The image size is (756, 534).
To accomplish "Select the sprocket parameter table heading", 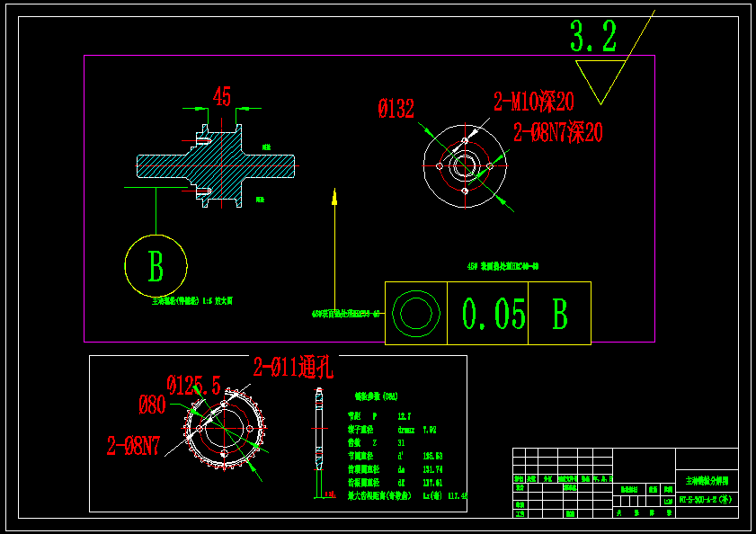I will coord(377,396).
